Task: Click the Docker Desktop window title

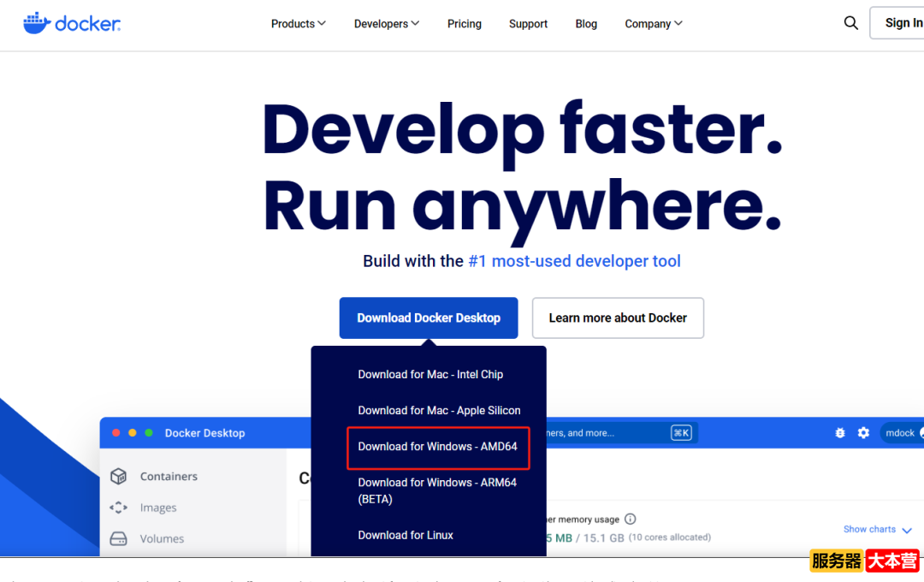Action: 204,433
